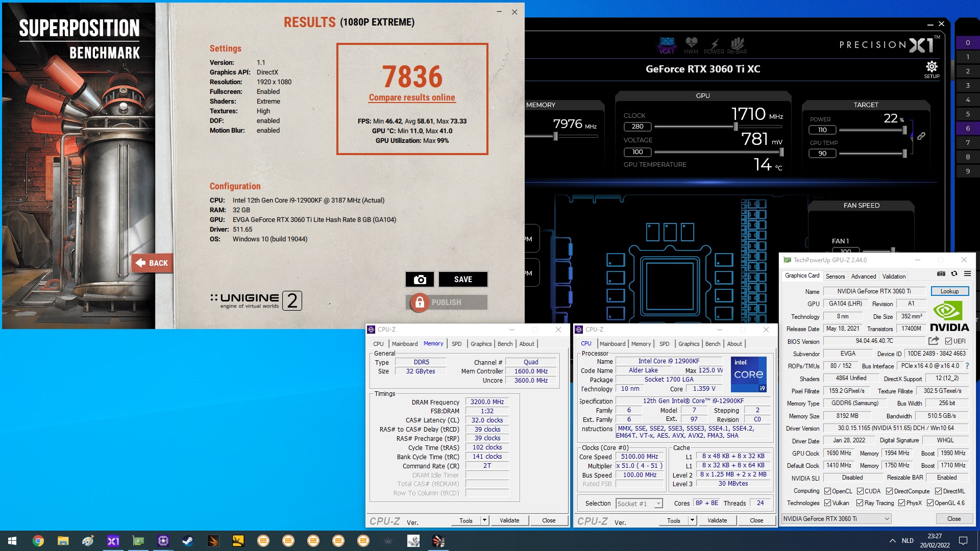Toggle the power/temp target link icon

click(921, 136)
